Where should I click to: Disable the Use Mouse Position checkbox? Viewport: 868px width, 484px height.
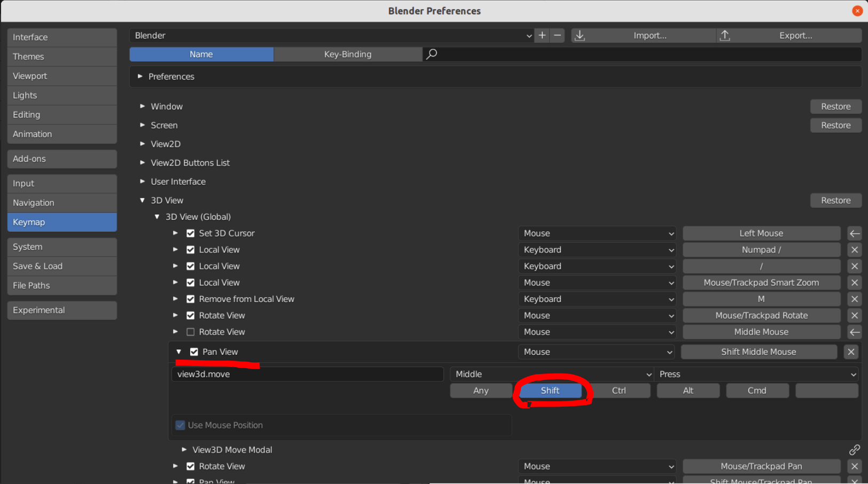[180, 425]
